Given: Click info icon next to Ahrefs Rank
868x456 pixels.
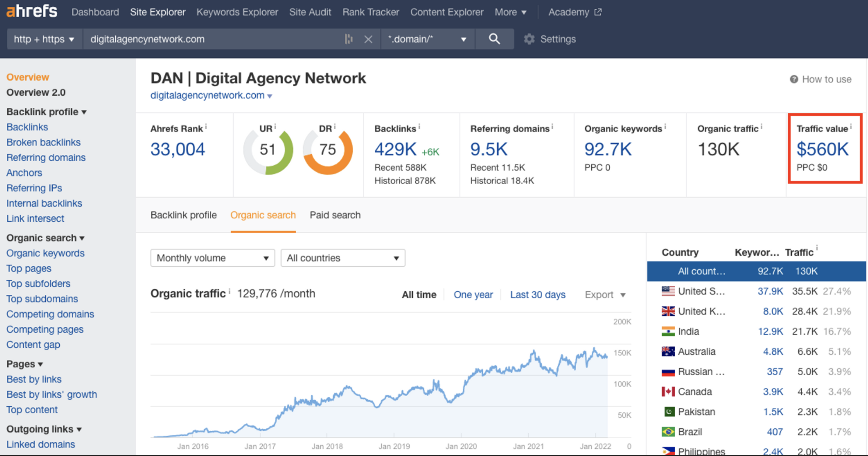Looking at the screenshot, I should pos(206,127).
